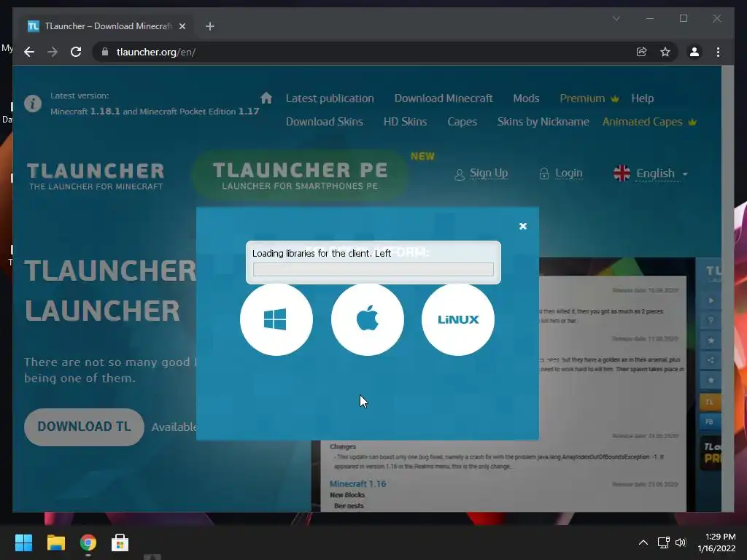Image resolution: width=747 pixels, height=560 pixels.
Task: Choose the Apple macOS platform download
Action: 368,319
